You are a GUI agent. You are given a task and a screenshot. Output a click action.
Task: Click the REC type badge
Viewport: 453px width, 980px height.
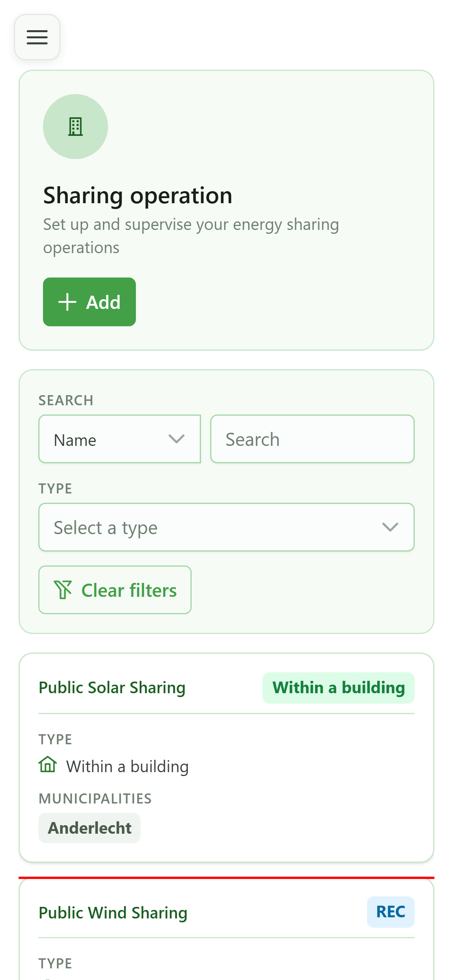pyautogui.click(x=391, y=912)
